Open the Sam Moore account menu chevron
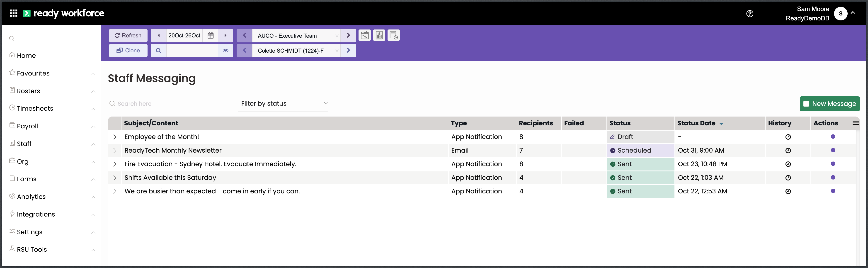Screen dimensions: 868x268 point(853,13)
